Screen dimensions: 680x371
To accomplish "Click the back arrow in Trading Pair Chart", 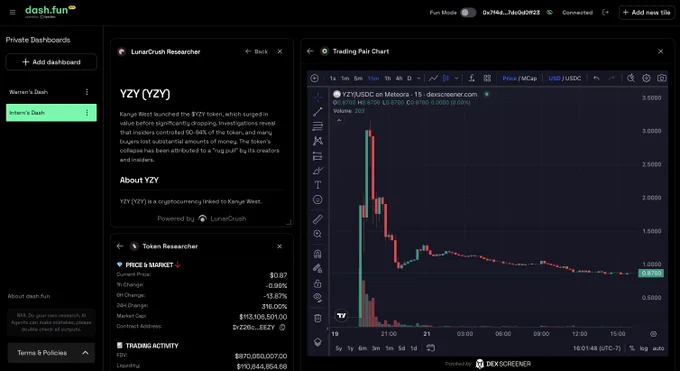I will (310, 51).
